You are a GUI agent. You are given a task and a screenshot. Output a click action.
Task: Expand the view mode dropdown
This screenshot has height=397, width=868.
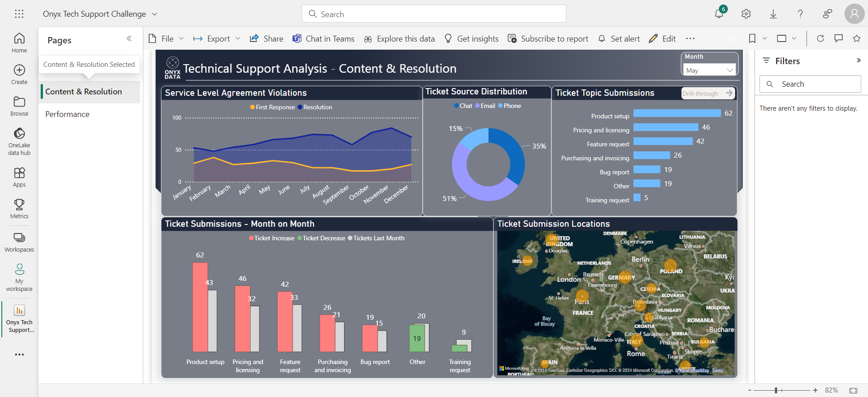pyautogui.click(x=794, y=38)
